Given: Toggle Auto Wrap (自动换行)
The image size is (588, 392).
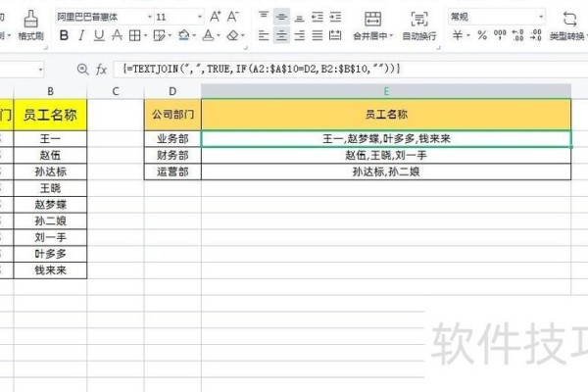Looking at the screenshot, I should pos(419,25).
